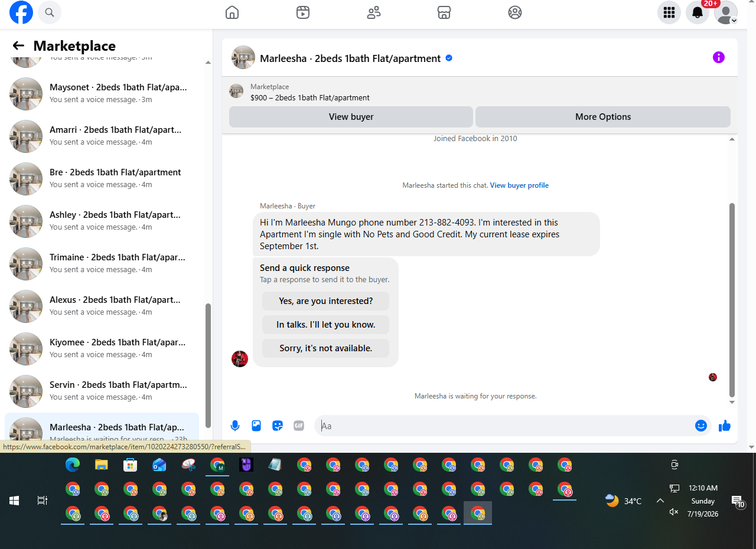Go back using the Marketplace back arrow
Screen dimensions: 756x549
coord(18,46)
